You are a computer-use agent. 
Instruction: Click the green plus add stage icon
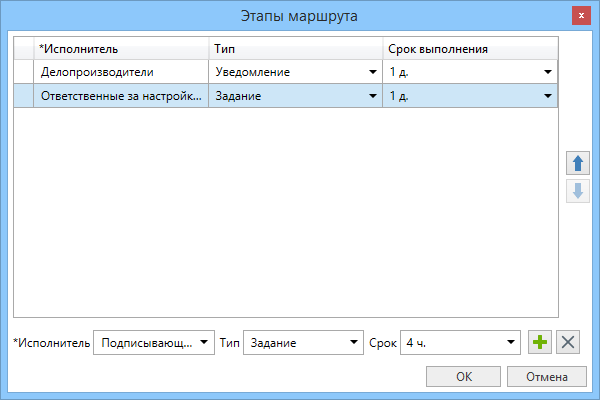[540, 342]
